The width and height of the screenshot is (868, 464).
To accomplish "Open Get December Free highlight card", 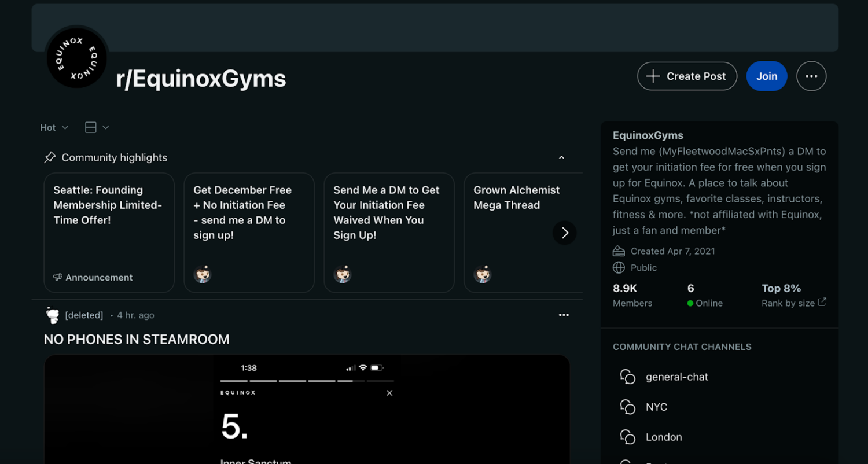I will [249, 233].
